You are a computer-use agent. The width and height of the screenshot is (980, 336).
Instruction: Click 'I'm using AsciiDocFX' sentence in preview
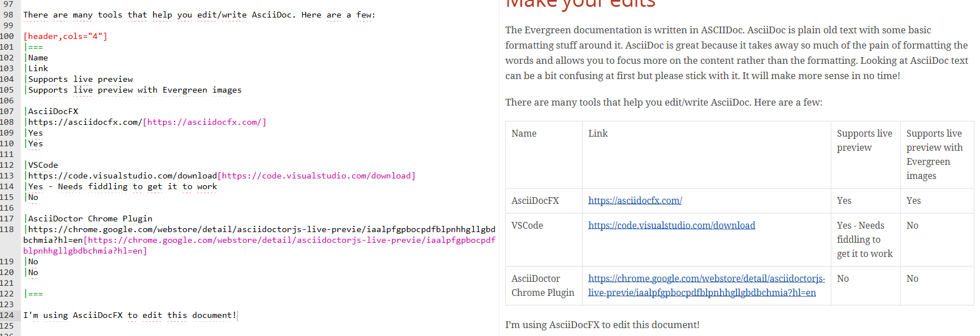pyautogui.click(x=602, y=325)
